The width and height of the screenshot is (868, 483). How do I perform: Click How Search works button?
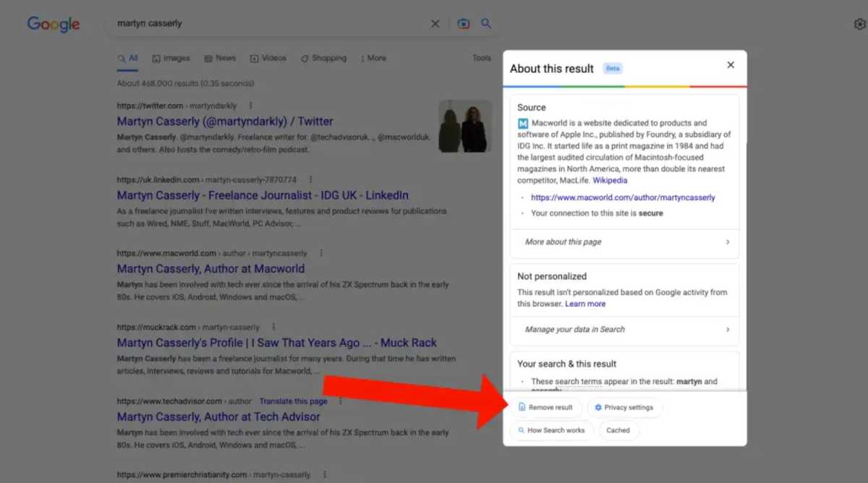pyautogui.click(x=552, y=430)
